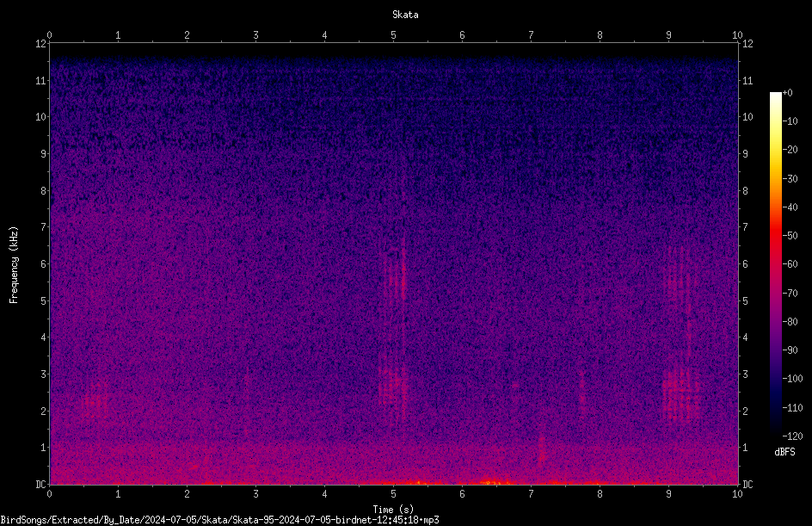Click the Skata mp3 file path text
The image size is (812, 526).
pyautogui.click(x=219, y=520)
